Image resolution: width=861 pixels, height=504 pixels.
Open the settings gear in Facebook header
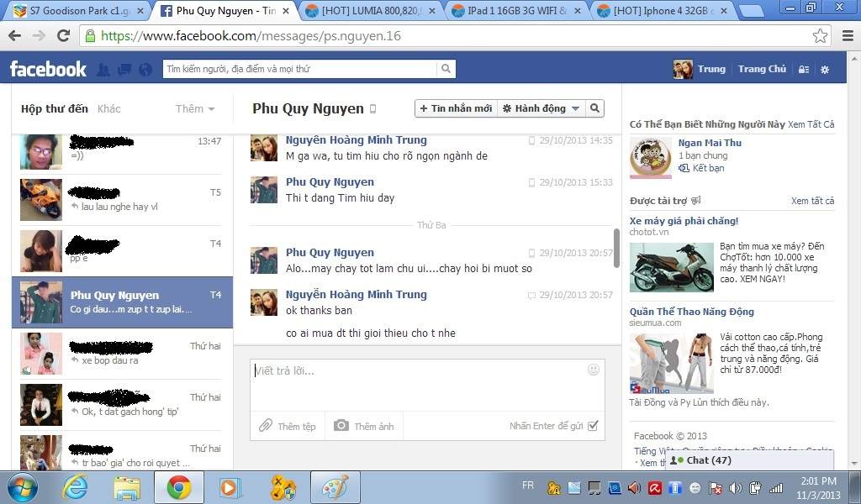(x=825, y=69)
